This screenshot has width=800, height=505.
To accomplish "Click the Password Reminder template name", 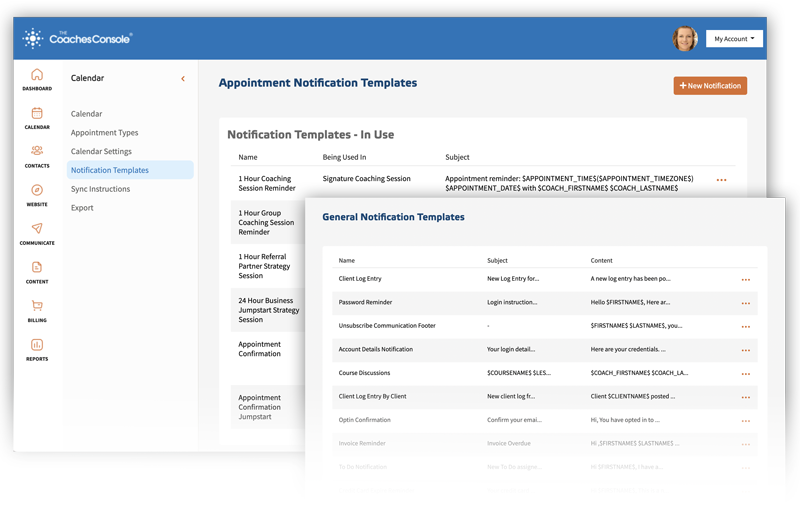I will coord(365,302).
